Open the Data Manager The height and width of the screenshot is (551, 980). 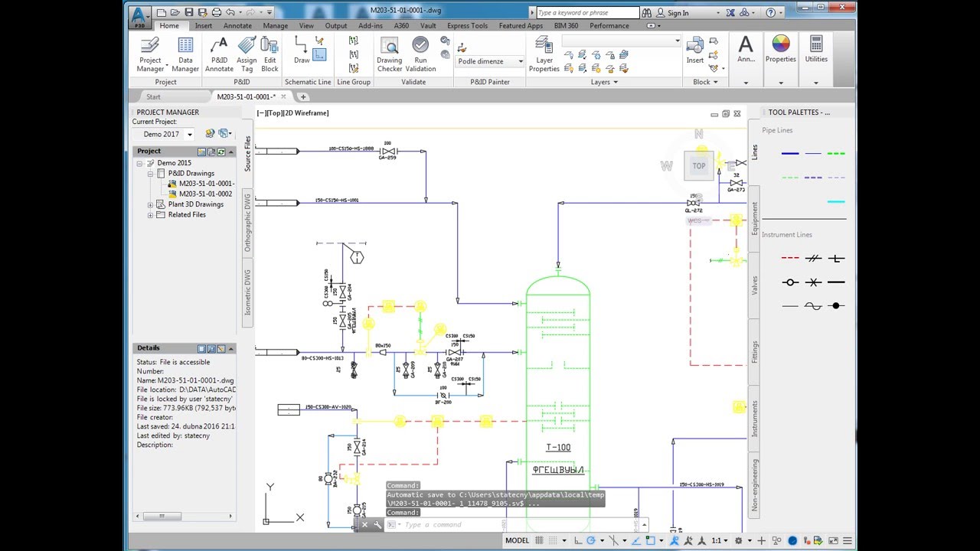185,54
